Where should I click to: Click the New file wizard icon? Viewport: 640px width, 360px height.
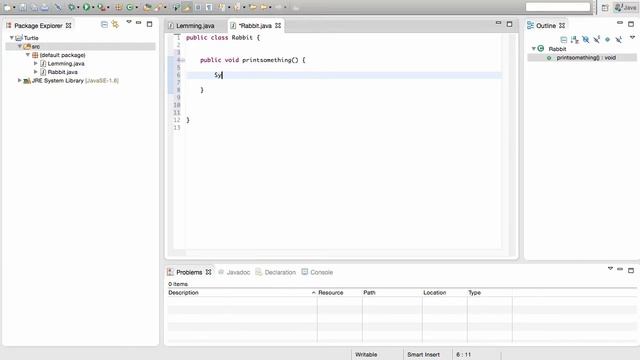[x=7, y=7]
